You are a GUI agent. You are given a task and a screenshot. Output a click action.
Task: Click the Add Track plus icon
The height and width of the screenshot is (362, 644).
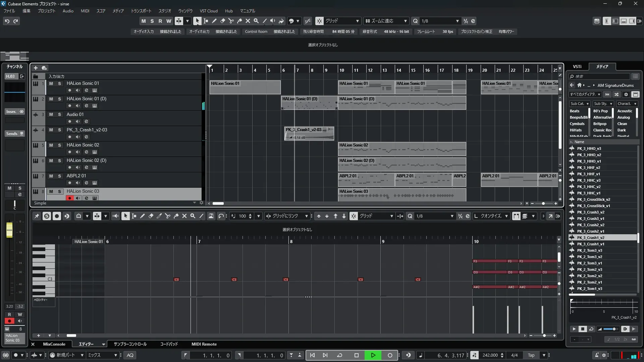[x=36, y=68]
